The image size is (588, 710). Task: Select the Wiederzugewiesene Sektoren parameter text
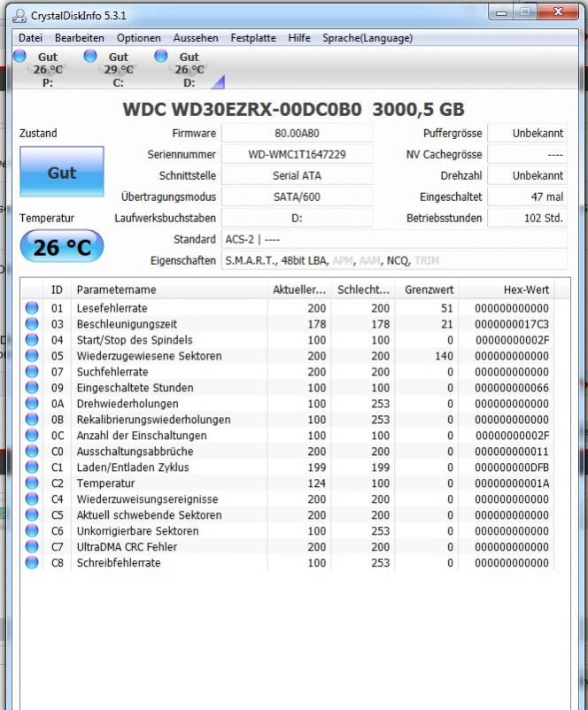click(149, 356)
